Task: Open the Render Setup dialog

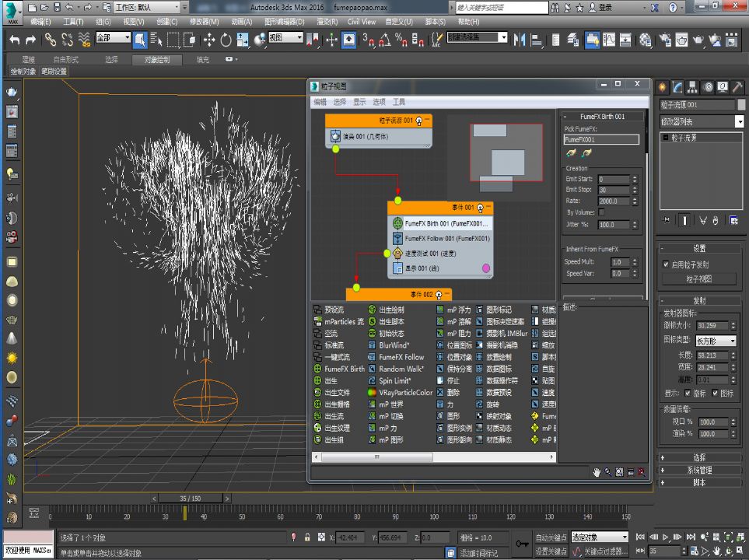Action: coord(665,40)
